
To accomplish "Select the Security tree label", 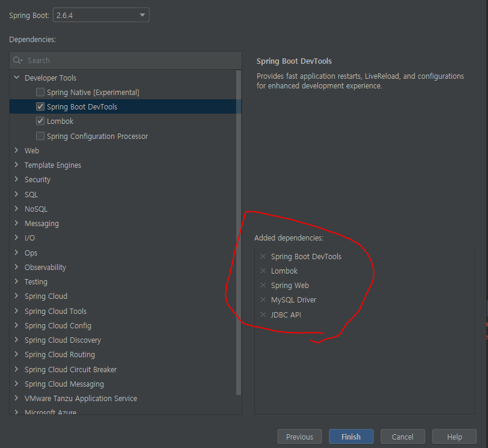I will pos(37,180).
